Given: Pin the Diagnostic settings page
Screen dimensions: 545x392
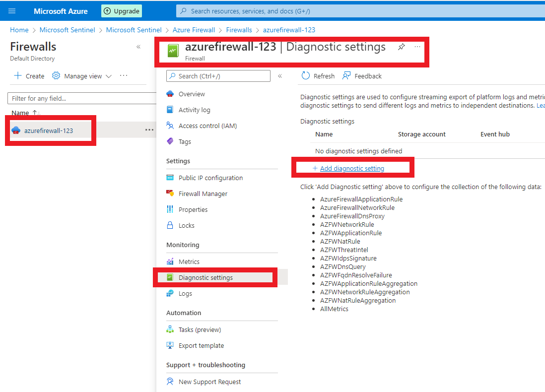Looking at the screenshot, I should [x=401, y=46].
